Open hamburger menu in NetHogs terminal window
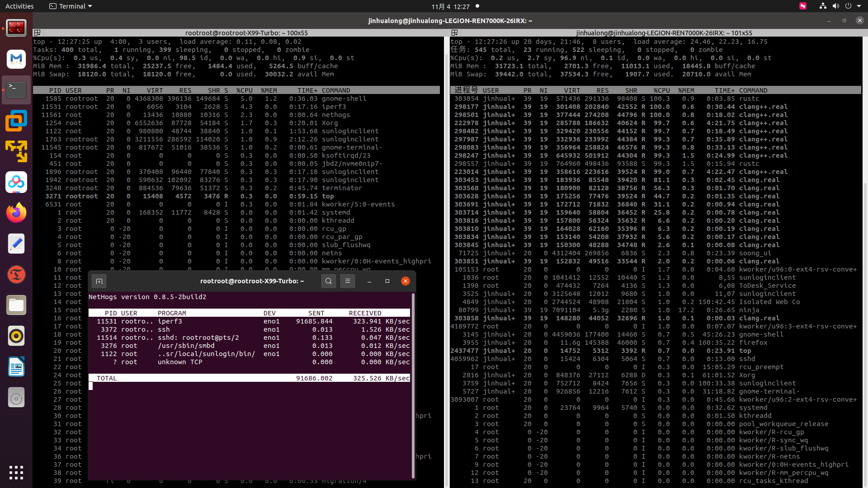 pos(348,281)
